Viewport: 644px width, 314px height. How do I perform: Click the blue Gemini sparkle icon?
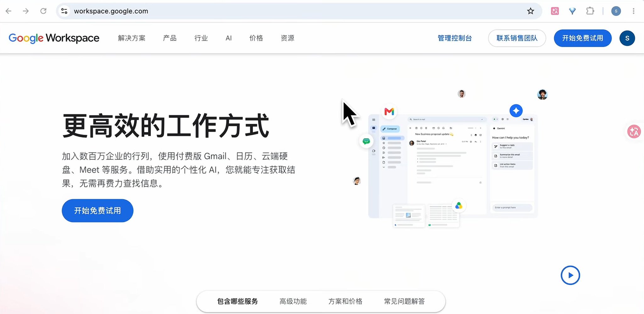[516, 111]
